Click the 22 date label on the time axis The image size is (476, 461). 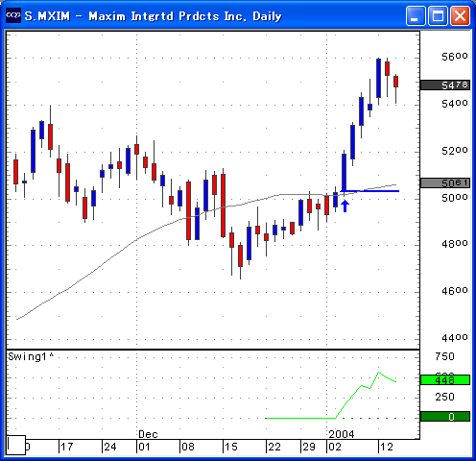pos(274,447)
